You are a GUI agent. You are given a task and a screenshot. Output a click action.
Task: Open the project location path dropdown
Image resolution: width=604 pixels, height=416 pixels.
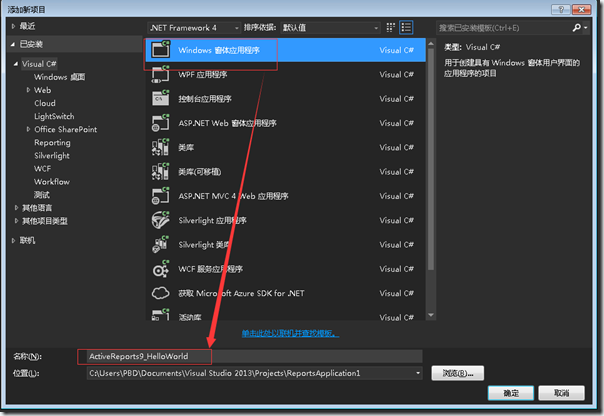coord(418,373)
